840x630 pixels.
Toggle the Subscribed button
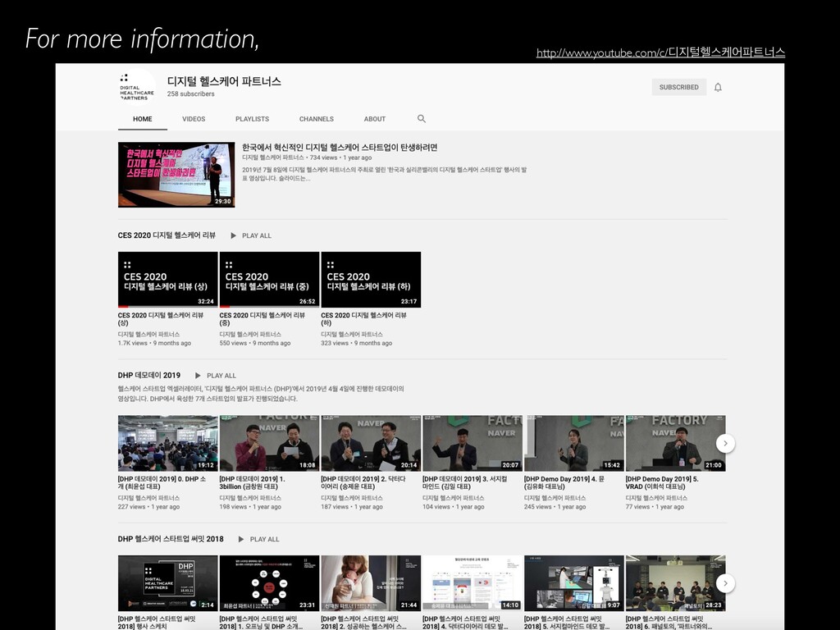[x=678, y=87]
